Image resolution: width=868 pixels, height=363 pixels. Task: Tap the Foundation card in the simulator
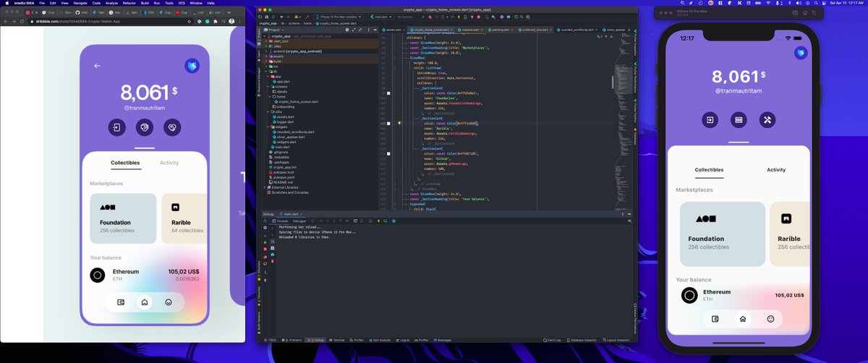pos(721,234)
